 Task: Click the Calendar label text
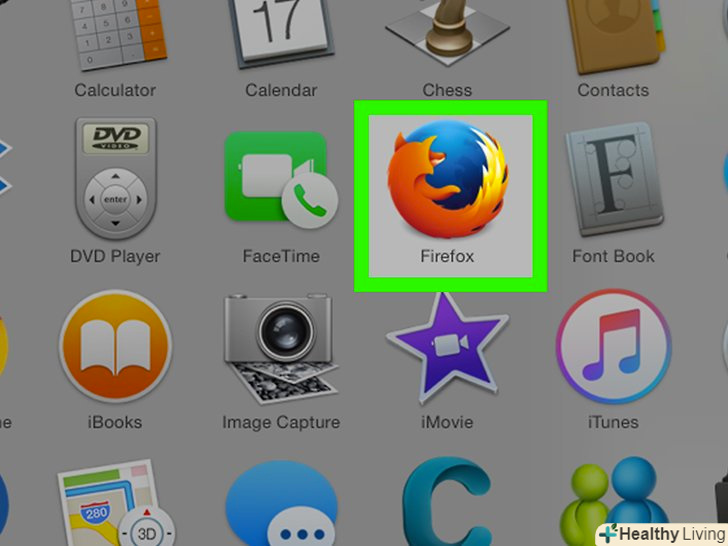(x=281, y=90)
